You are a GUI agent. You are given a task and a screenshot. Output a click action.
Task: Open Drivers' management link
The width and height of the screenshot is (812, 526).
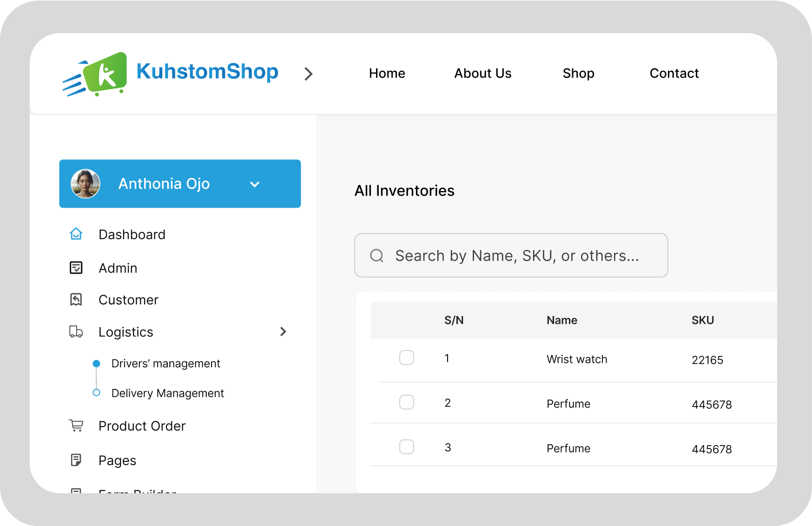click(166, 363)
